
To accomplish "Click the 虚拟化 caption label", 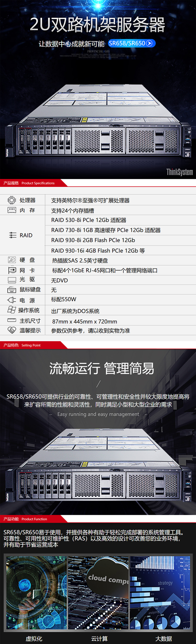I will [x=34, y=639].
